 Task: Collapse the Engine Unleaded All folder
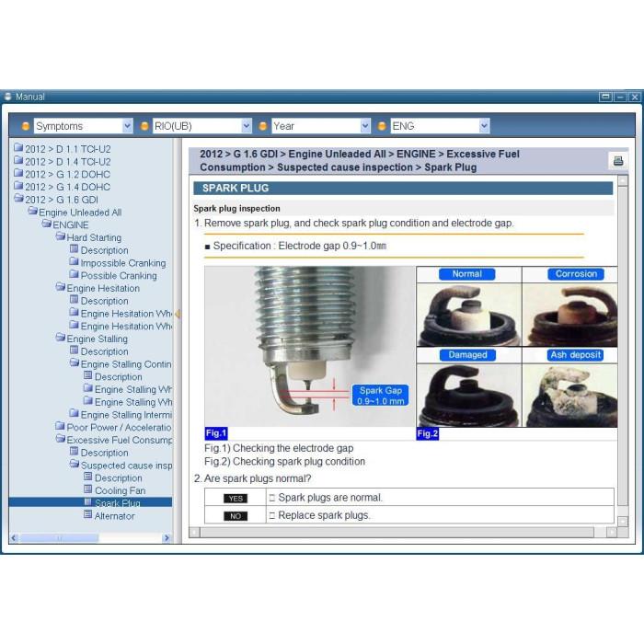pos(32,211)
